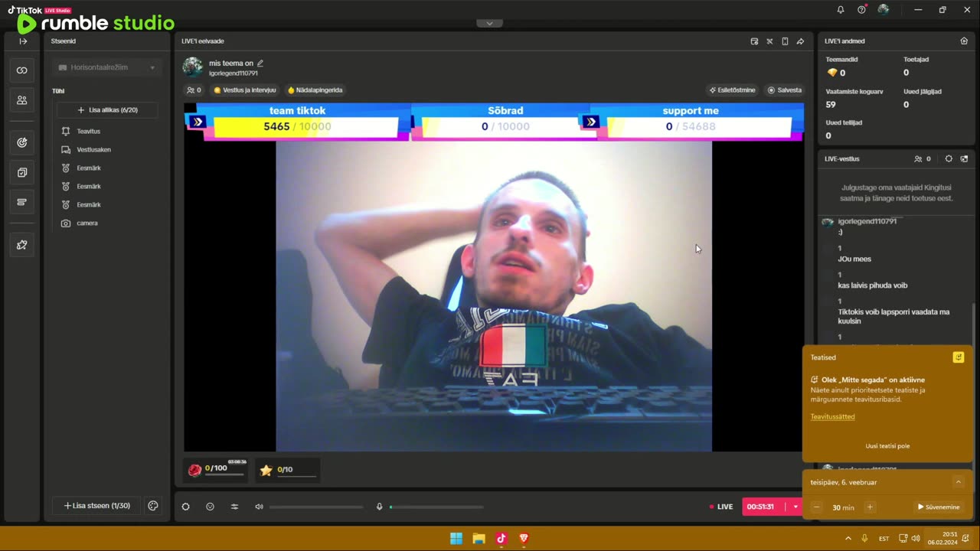980x551 pixels.
Task: Open the star effects icon in the left sidebar
Action: pos(22,245)
